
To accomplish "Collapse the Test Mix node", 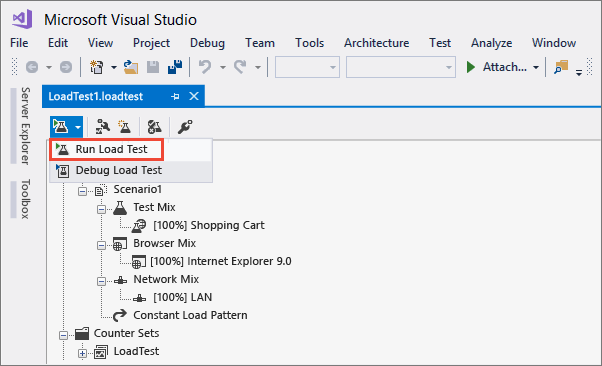I will point(101,209).
